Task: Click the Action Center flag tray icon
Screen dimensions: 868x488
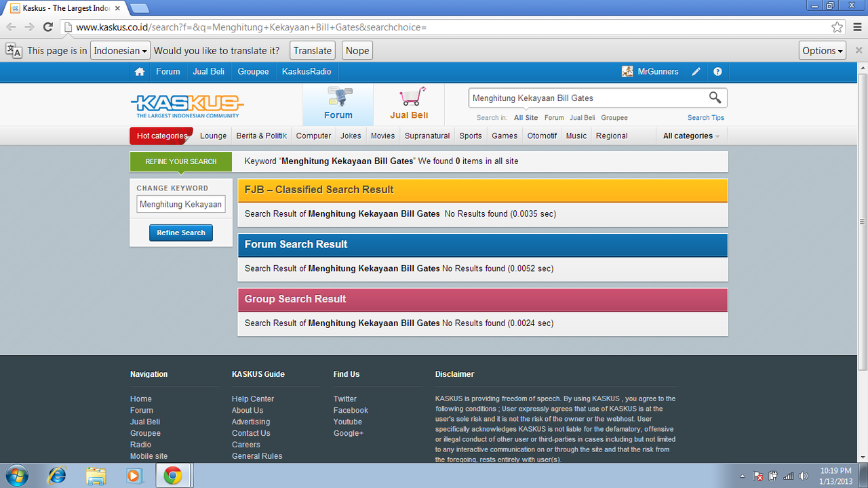Action: click(758, 476)
